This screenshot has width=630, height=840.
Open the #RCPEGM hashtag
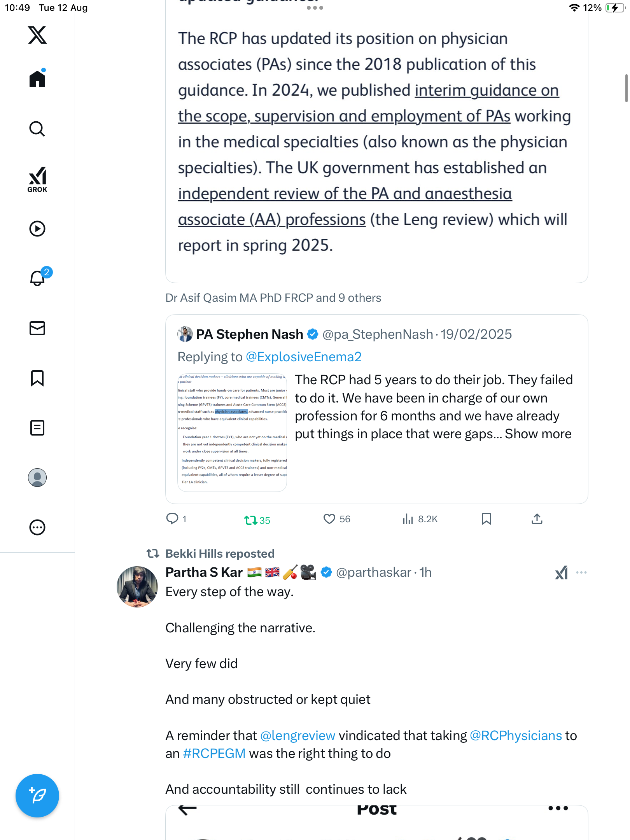[214, 754]
